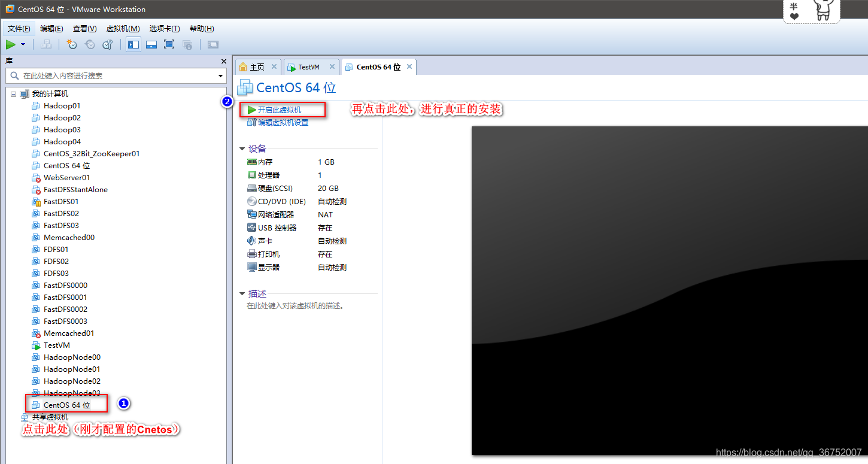868x464 pixels.
Task: Power on the virtual machine with the green play icon
Action: pos(11,44)
